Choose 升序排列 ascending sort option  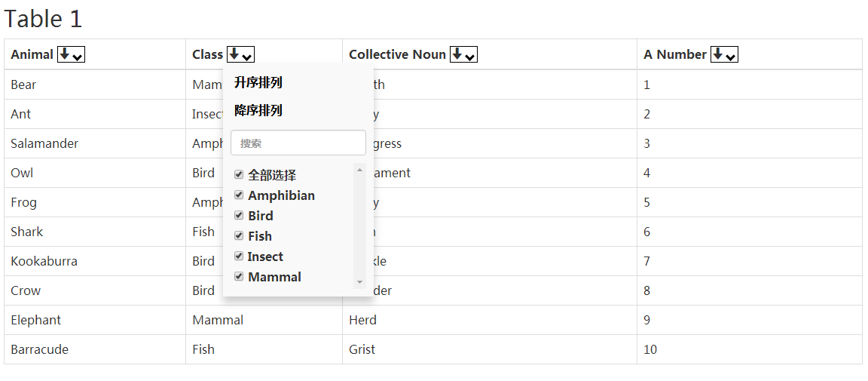coord(258,83)
